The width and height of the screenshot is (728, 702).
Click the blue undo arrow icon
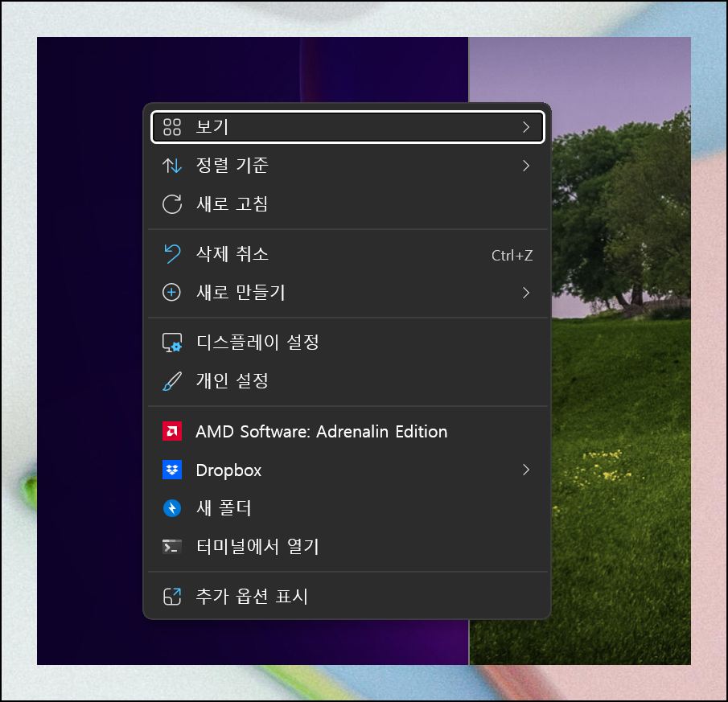tap(172, 254)
